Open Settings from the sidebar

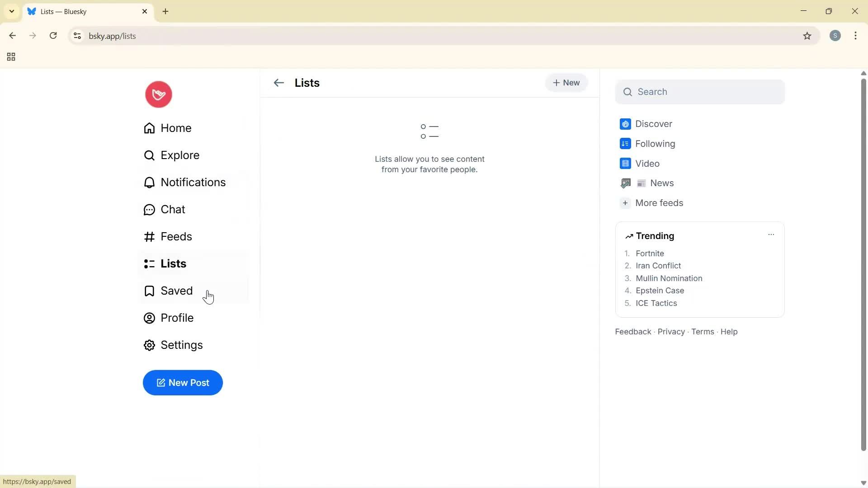(182, 345)
